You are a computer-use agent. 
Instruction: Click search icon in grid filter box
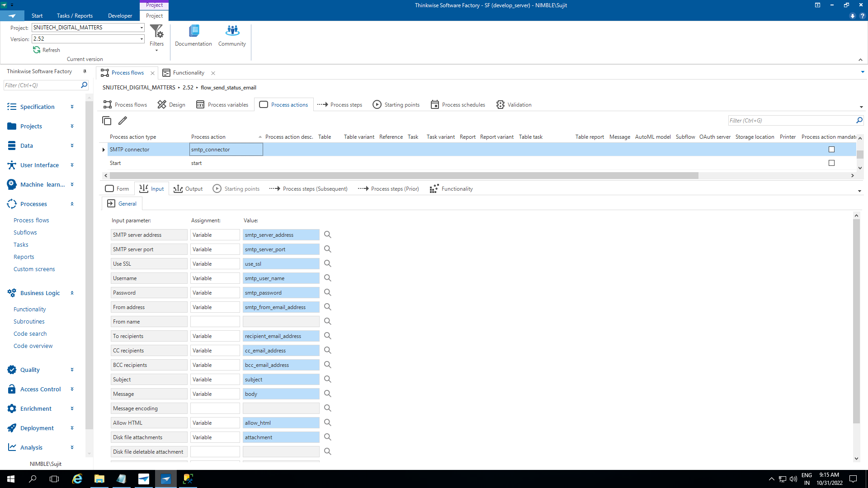tap(859, 120)
